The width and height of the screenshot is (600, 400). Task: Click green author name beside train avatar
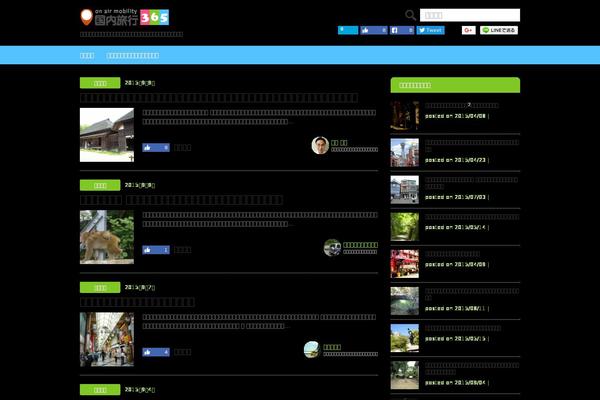click(x=360, y=245)
